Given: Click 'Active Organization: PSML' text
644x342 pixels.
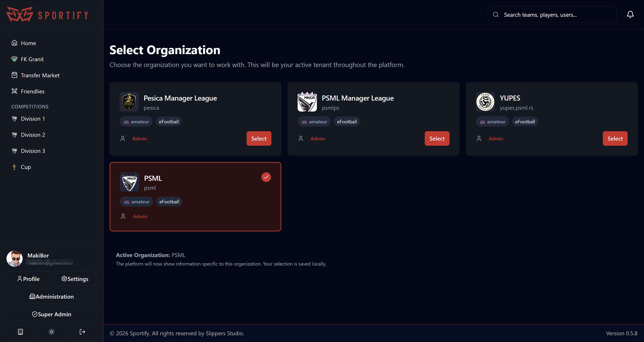Looking at the screenshot, I should click(151, 255).
